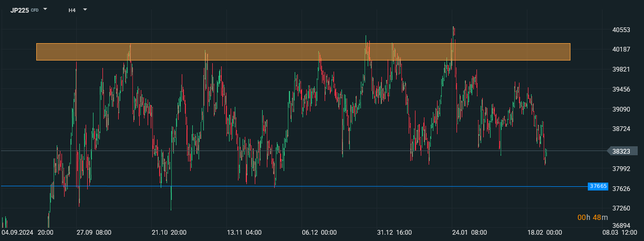This screenshot has height=241, width=644.
Task: Select the gray current price horizontal line
Action: point(304,151)
